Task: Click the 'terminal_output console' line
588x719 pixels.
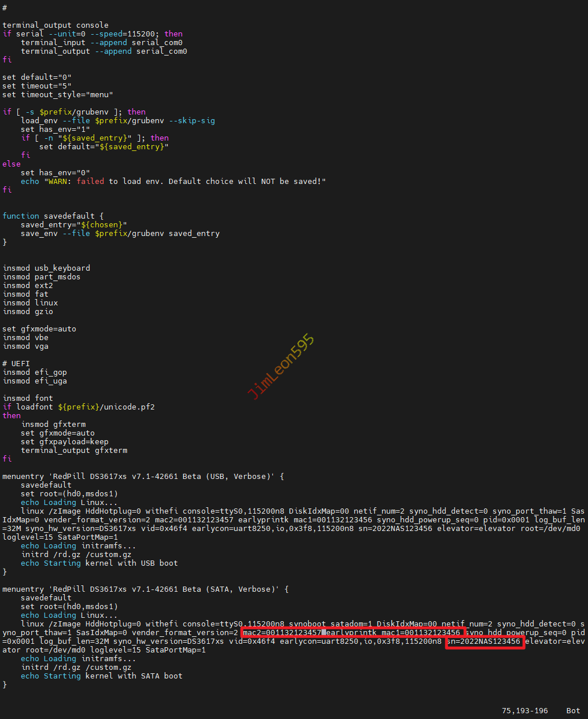Action: pyautogui.click(x=56, y=25)
